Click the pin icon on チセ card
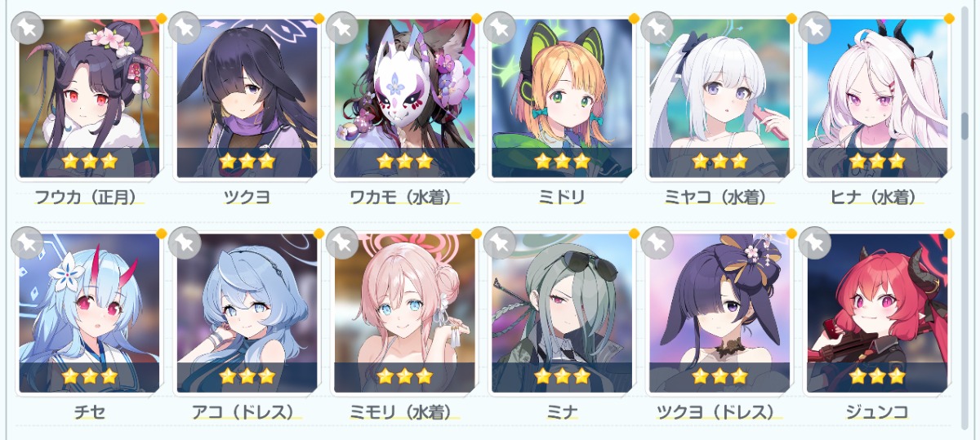The height and width of the screenshot is (440, 980). pyautogui.click(x=27, y=242)
